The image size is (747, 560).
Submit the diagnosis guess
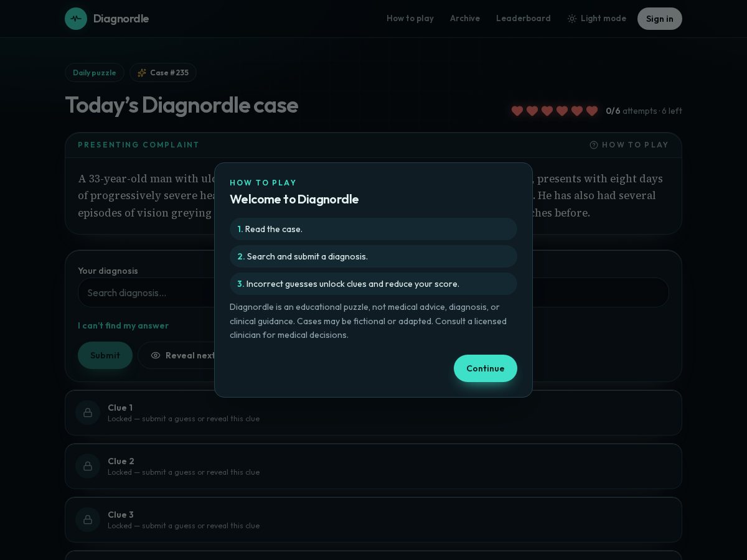coord(105,355)
